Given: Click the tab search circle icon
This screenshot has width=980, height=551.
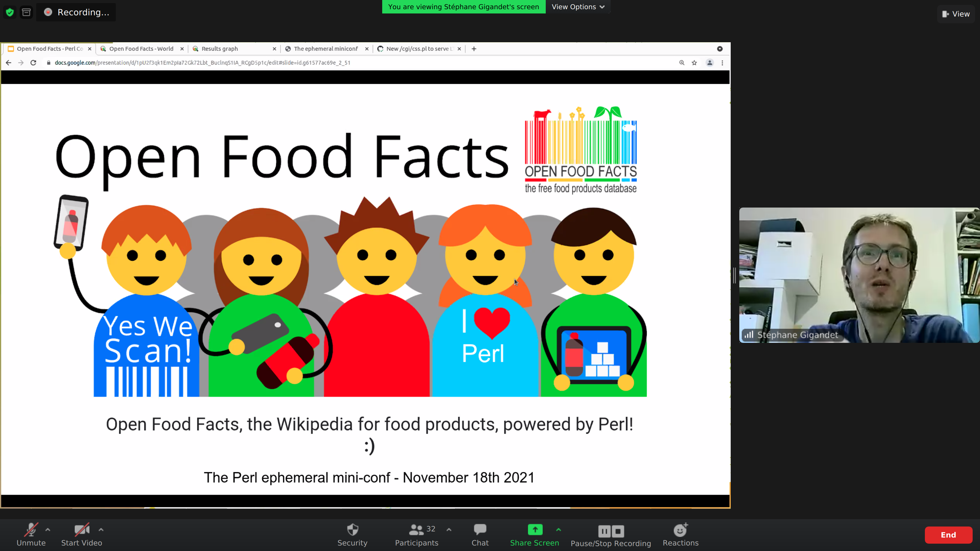Looking at the screenshot, I should pyautogui.click(x=720, y=49).
